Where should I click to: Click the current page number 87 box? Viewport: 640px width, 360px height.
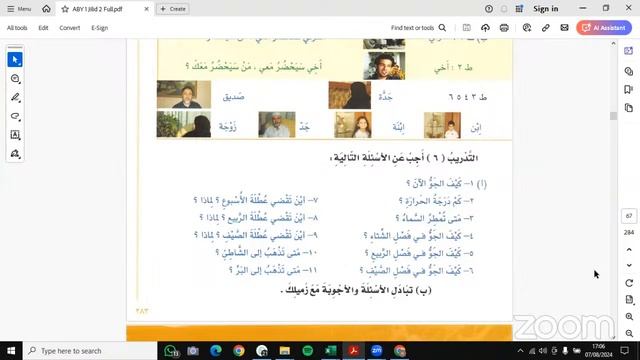[629, 216]
